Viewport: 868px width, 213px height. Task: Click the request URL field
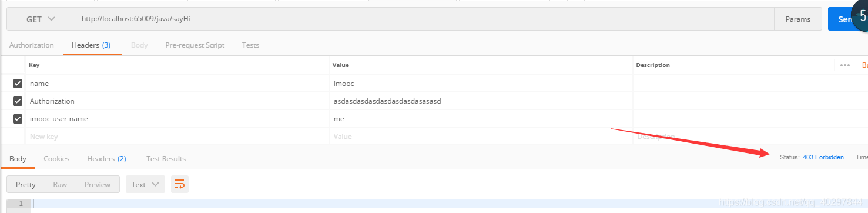(x=424, y=19)
